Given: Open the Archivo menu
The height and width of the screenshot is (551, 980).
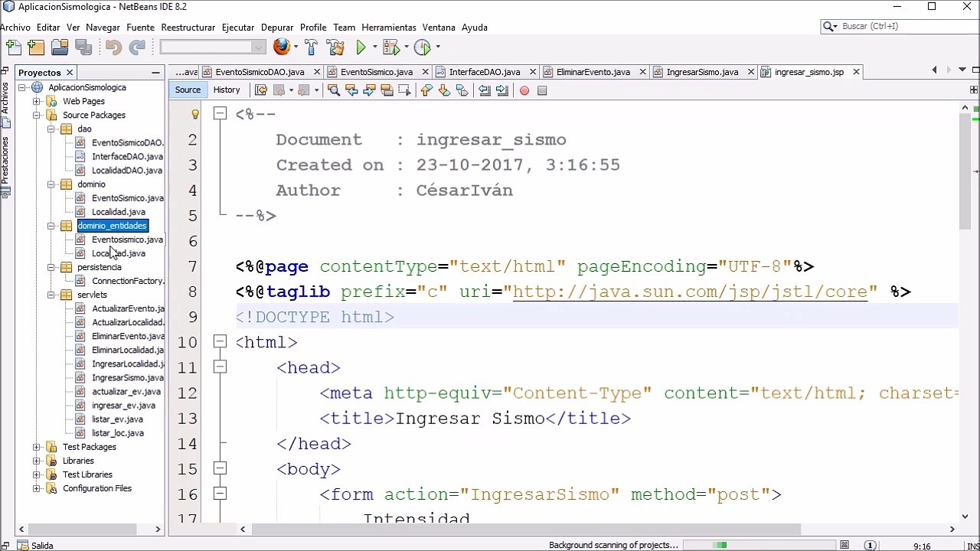Looking at the screenshot, I should [15, 27].
